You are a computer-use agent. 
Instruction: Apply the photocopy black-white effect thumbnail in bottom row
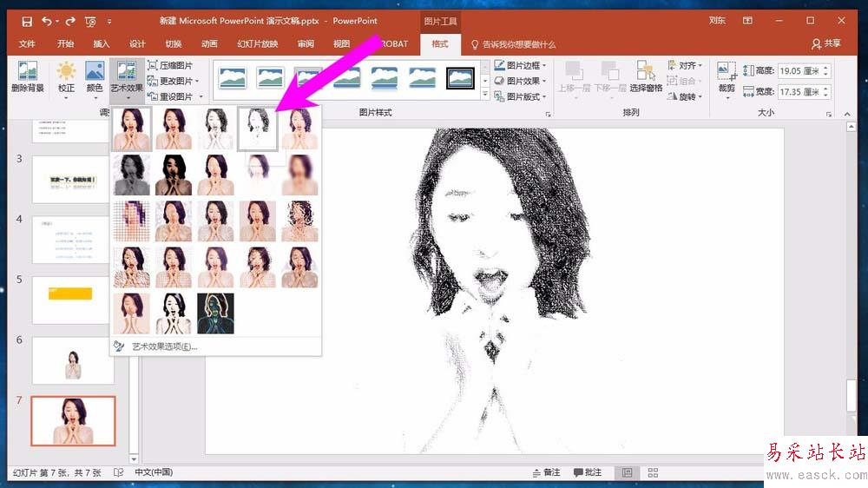click(x=174, y=313)
